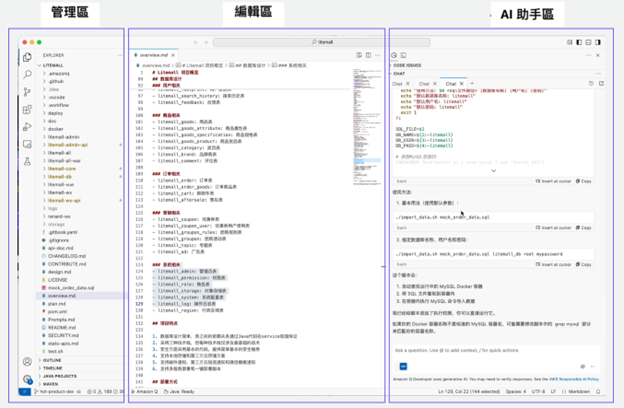This screenshot has width=624, height=408.
Task: Copy the import_data.sh mock_order_data.sql command
Action: [583, 228]
